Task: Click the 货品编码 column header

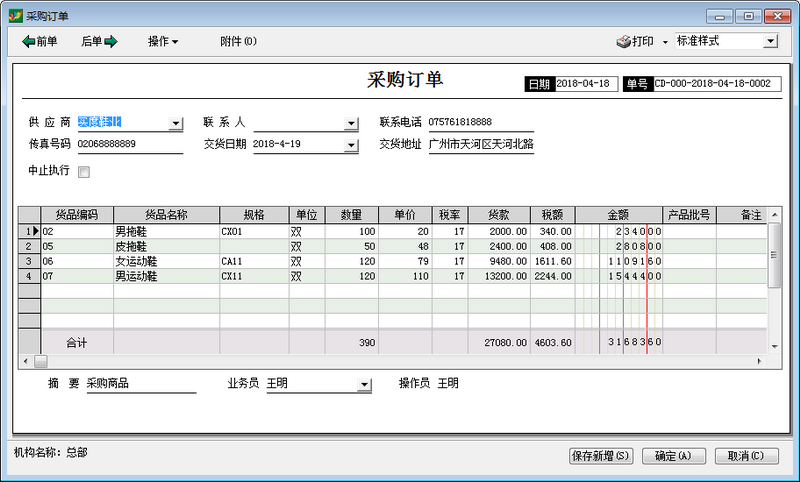Action: pos(77,215)
